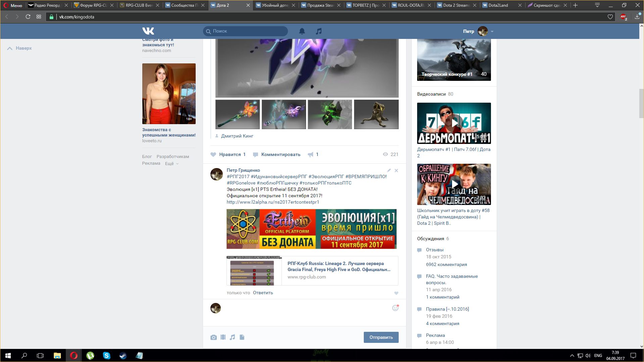This screenshot has width=644, height=362.
Task: Open the Adblock extension icon
Action: tap(623, 17)
